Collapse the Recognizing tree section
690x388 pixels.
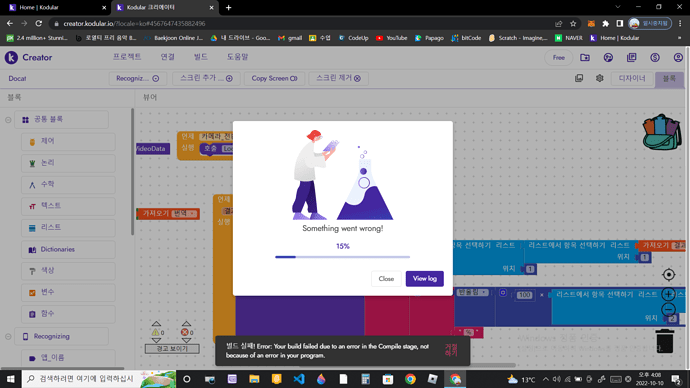(x=8, y=337)
